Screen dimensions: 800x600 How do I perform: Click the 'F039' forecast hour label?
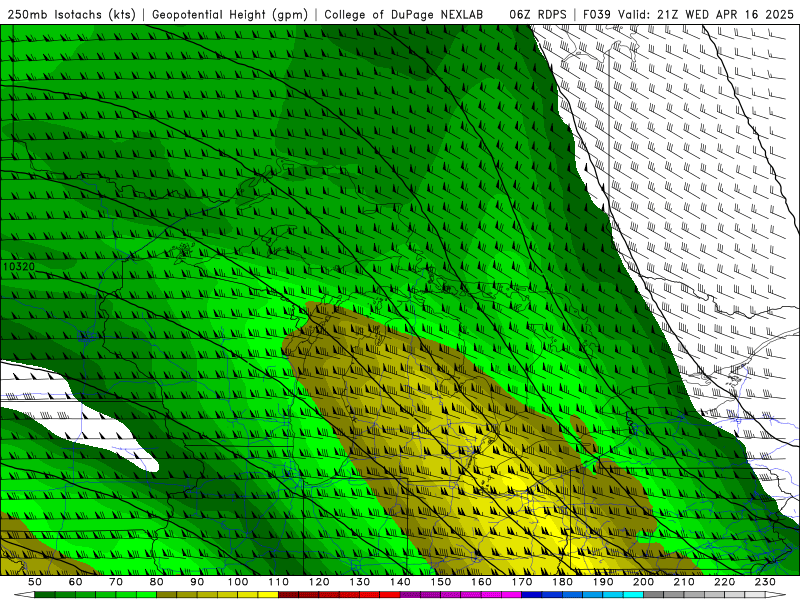coord(596,14)
